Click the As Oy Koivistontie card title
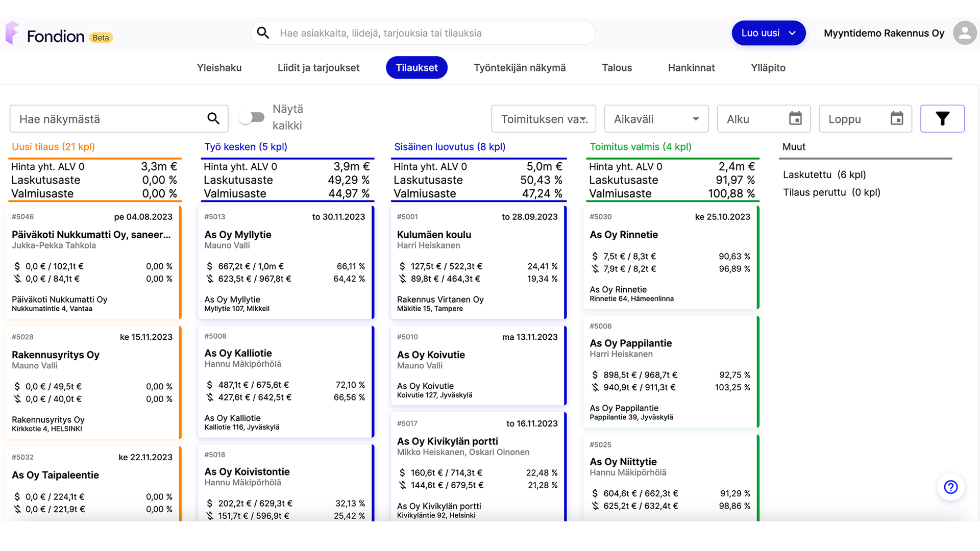Image resolution: width=980 pixels, height=551 pixels. coord(247,472)
